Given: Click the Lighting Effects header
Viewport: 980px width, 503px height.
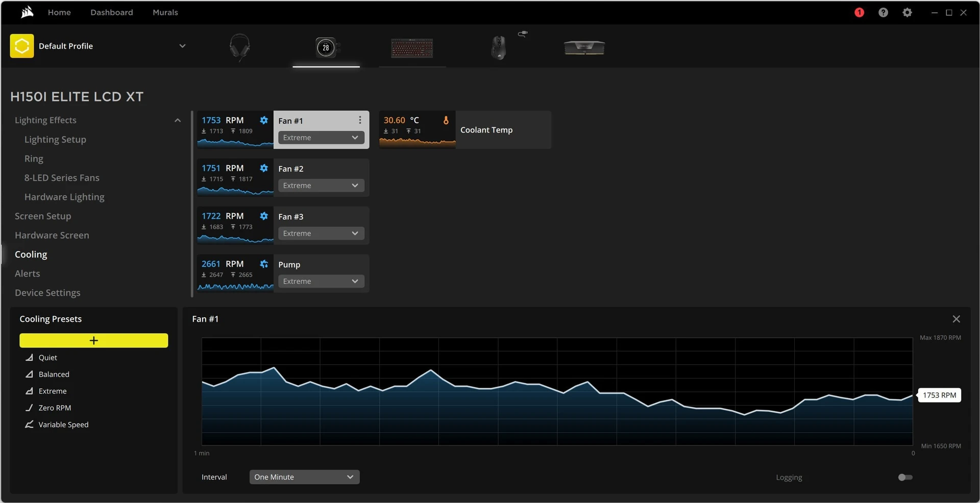Looking at the screenshot, I should (x=45, y=120).
